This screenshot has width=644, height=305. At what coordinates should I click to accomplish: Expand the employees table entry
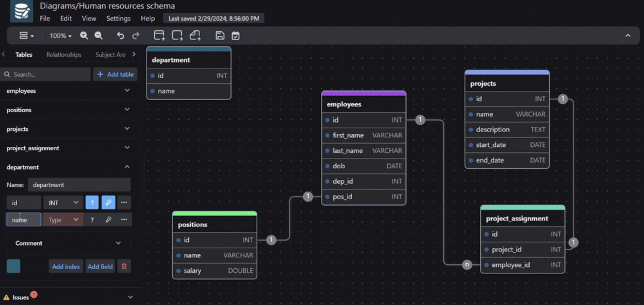(x=127, y=91)
